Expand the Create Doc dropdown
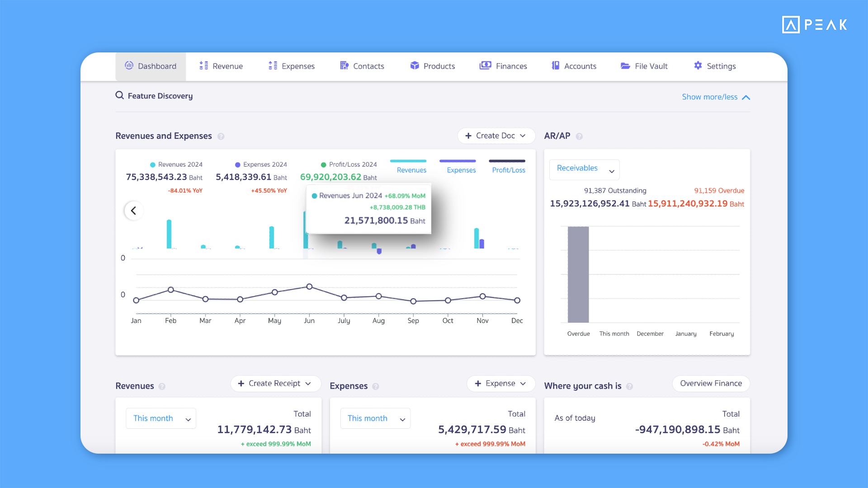 click(496, 136)
